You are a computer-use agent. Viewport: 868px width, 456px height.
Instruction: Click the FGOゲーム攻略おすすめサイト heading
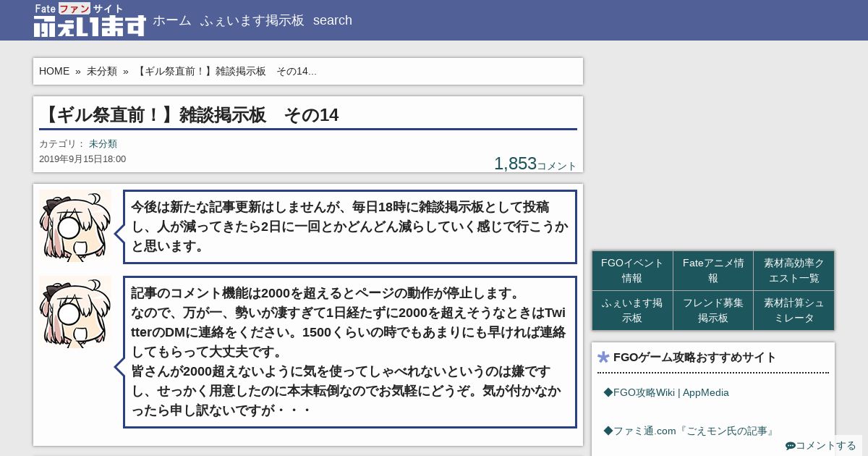694,358
